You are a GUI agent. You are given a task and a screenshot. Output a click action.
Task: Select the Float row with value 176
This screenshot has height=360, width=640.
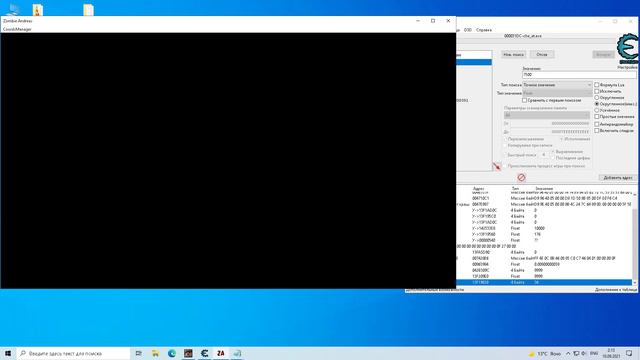[x=545, y=235]
